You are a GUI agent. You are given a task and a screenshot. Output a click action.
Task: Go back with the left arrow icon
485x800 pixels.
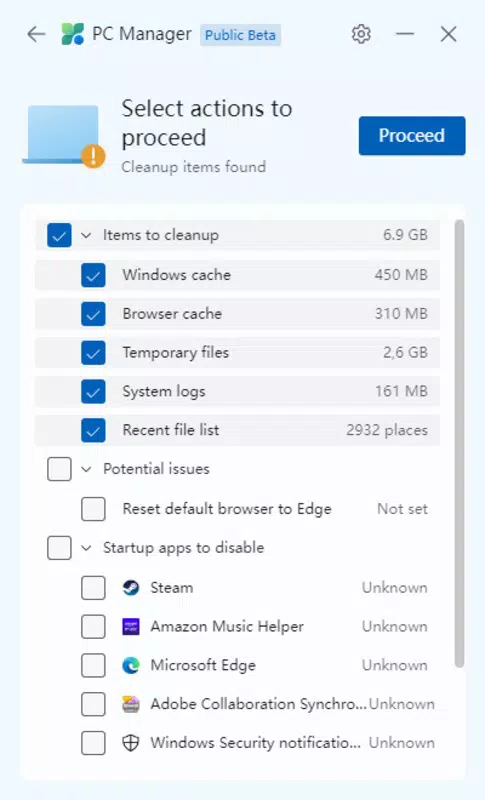36,34
